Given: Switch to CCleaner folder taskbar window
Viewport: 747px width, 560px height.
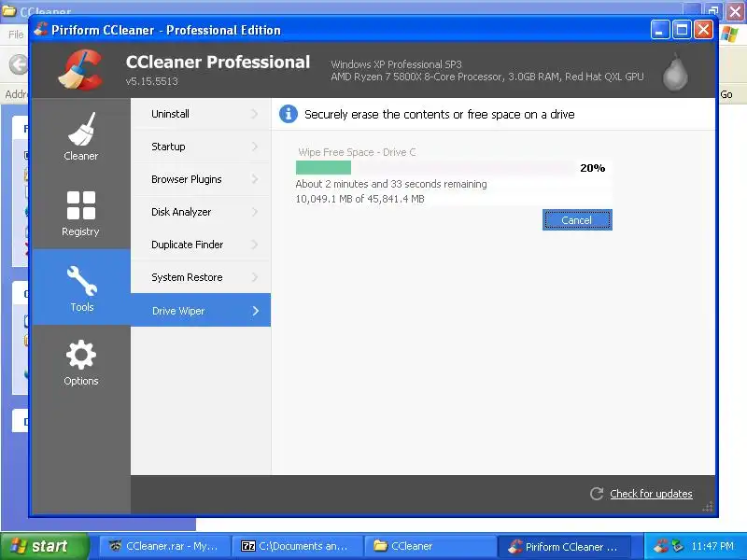Looking at the screenshot, I should [x=430, y=546].
